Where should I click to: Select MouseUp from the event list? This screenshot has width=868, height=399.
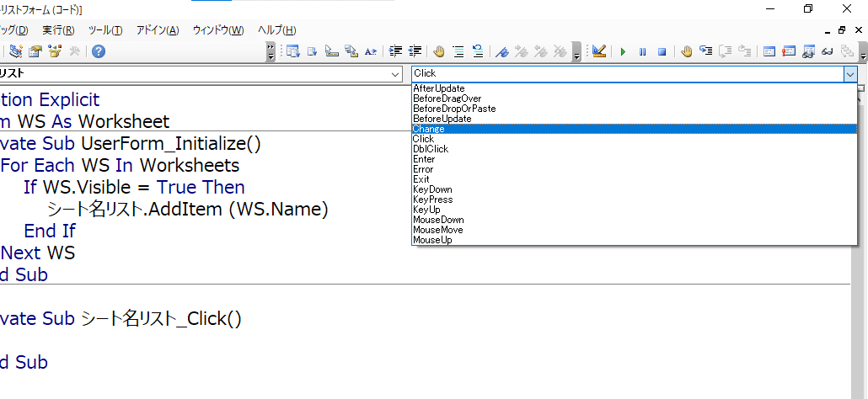coord(635,240)
